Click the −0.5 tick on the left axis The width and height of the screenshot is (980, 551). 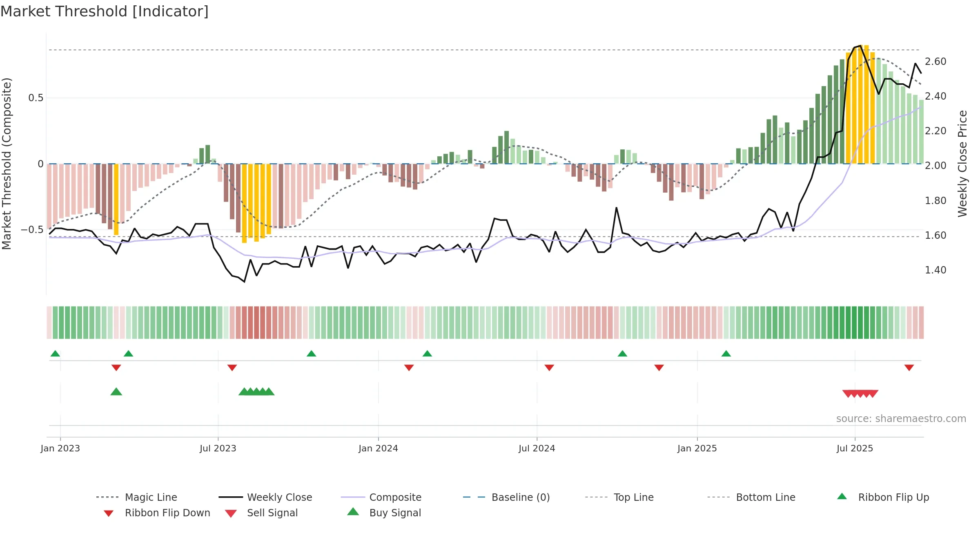32,230
